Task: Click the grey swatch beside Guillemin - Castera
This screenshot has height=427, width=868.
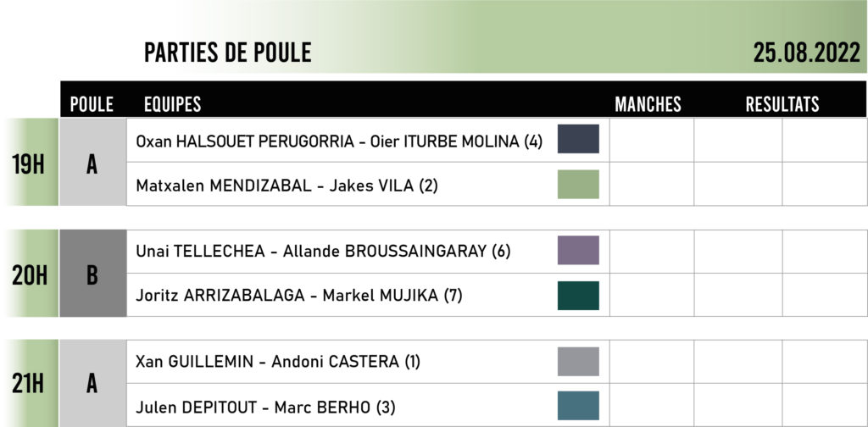Action: [x=578, y=361]
